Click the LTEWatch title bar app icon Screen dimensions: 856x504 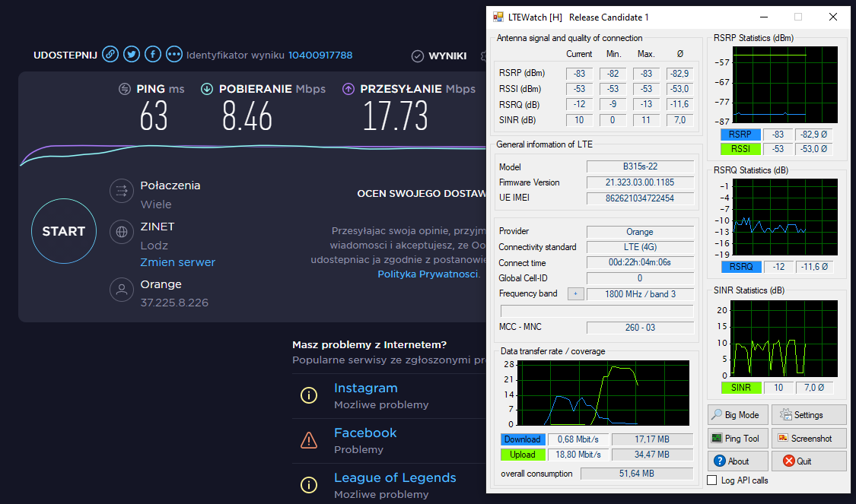[498, 17]
